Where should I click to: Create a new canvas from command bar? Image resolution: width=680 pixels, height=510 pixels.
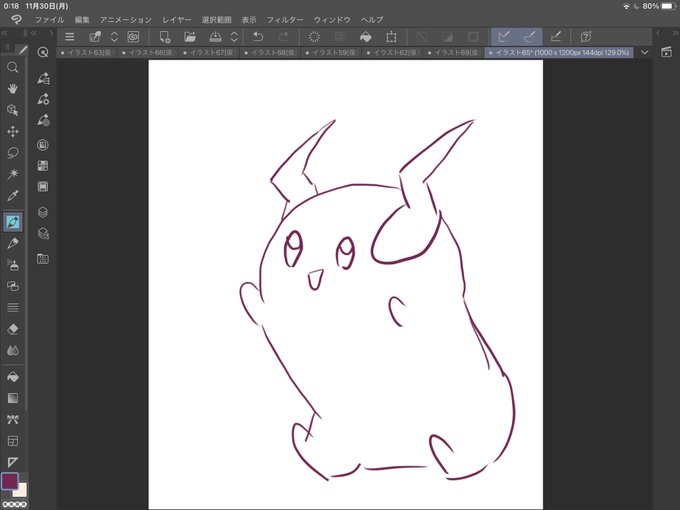click(x=165, y=37)
